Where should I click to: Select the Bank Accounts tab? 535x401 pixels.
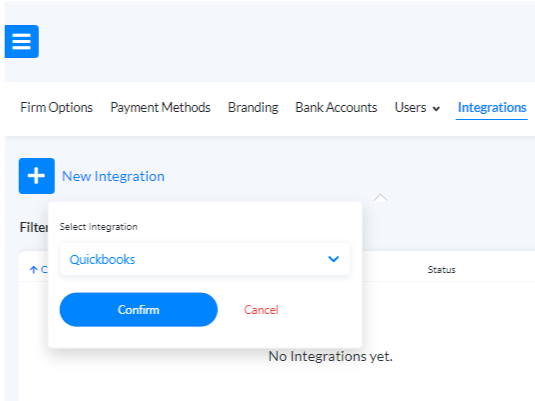(336, 108)
